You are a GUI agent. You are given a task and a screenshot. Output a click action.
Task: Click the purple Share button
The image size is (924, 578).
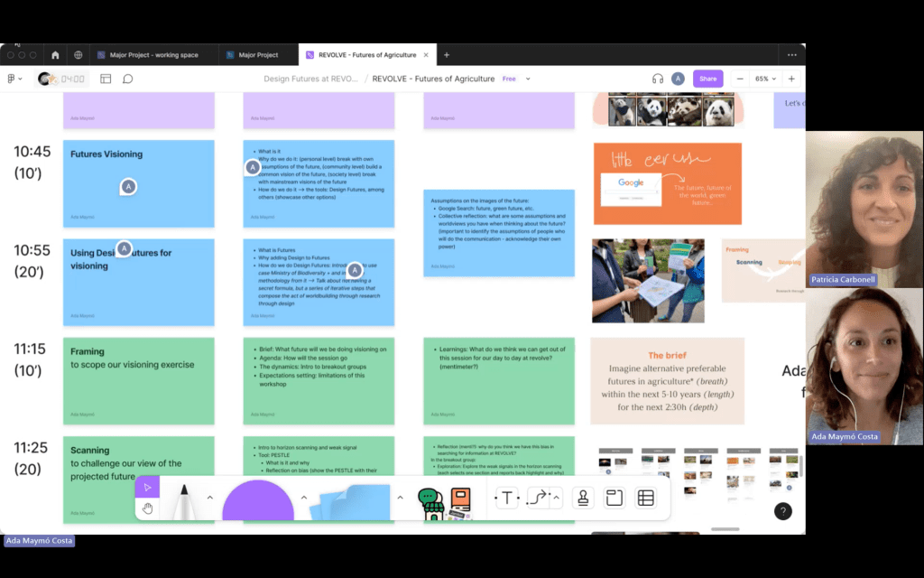click(x=707, y=79)
